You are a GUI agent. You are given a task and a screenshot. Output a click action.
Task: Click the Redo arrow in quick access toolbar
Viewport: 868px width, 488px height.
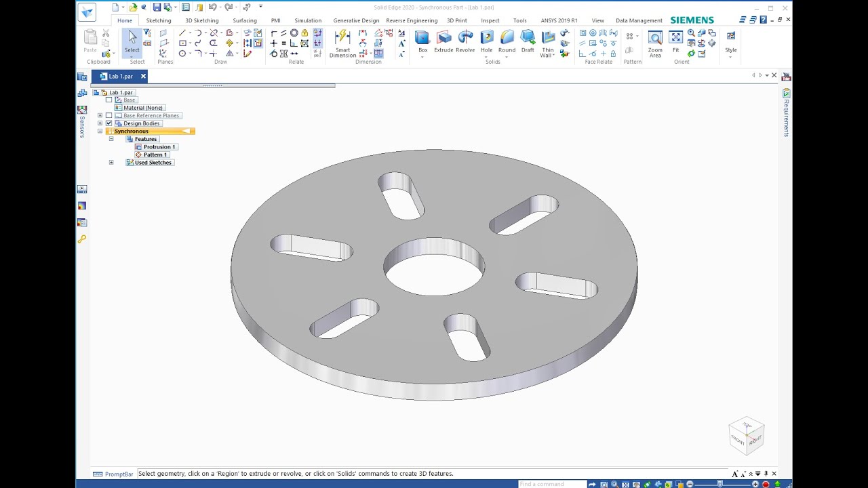[229, 7]
